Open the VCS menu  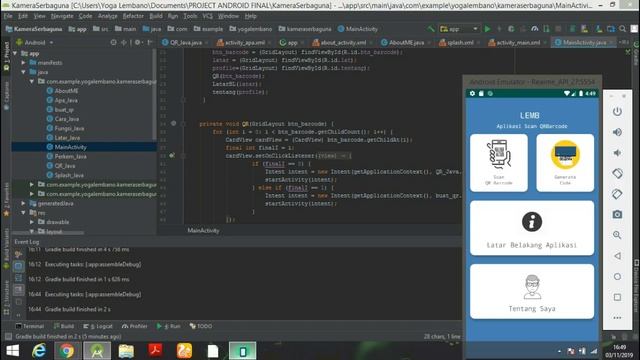pyautogui.click(x=207, y=16)
